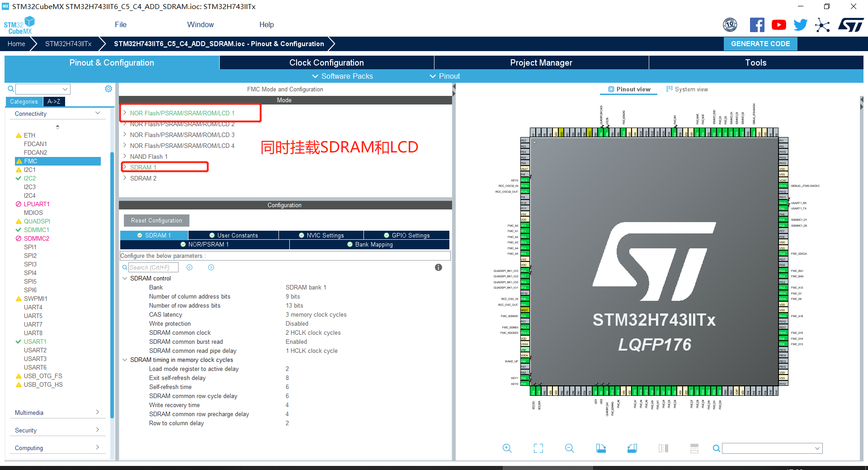Switch to System view
Screen dimensions: 868x470
[x=687, y=89]
